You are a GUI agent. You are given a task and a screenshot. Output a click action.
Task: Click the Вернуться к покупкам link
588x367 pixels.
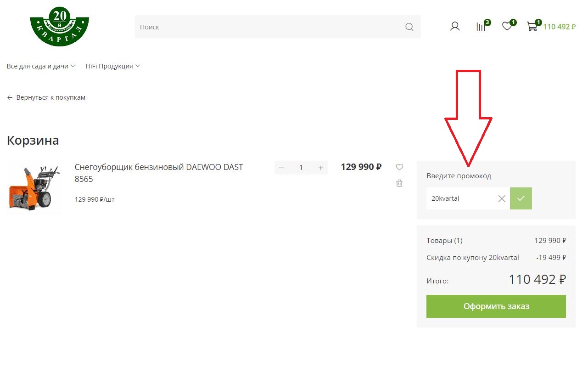(x=46, y=97)
